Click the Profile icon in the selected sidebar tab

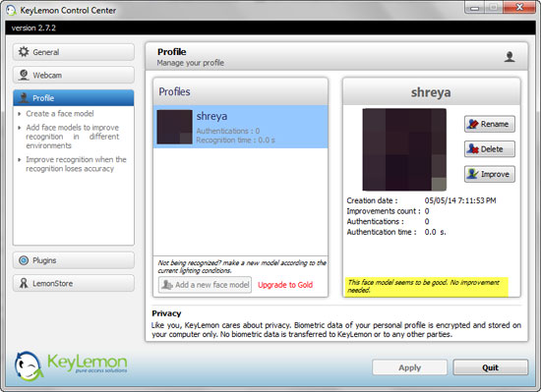(x=24, y=98)
